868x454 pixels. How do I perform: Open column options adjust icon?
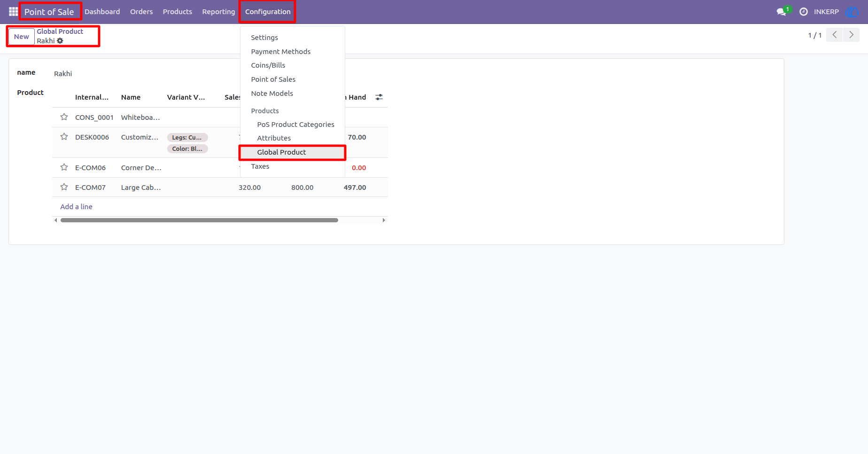coord(379,97)
